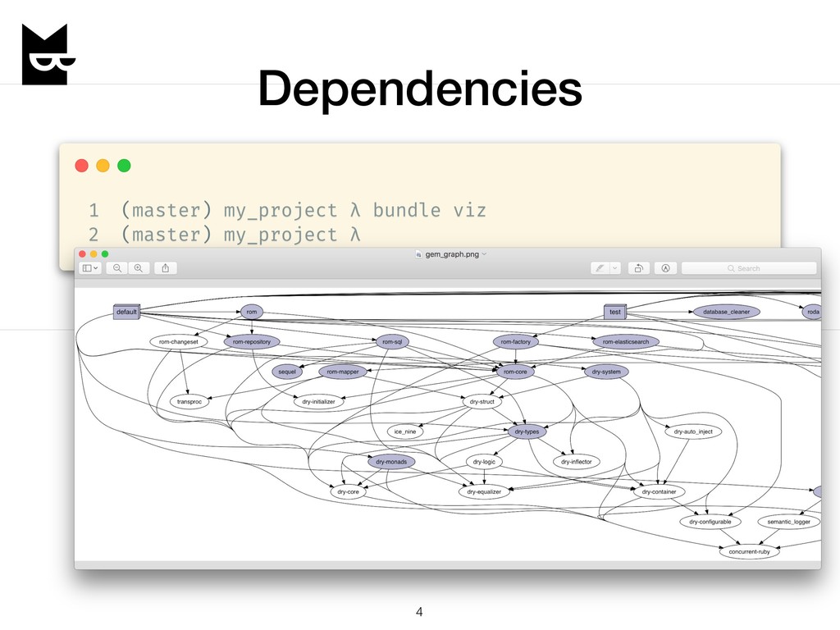This screenshot has height=630, width=840.
Task: Open the share button in Preview toolbar
Action: tap(166, 268)
